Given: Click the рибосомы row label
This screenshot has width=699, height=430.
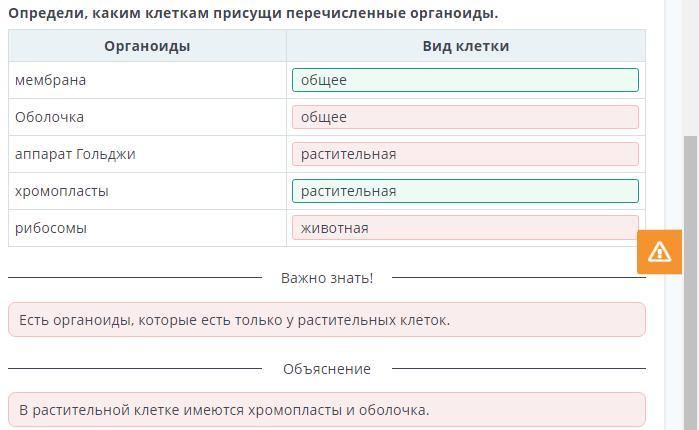Looking at the screenshot, I should coord(51,228).
